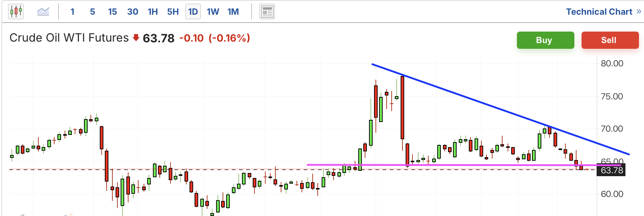Select the 30 minute timeframe

(x=132, y=12)
